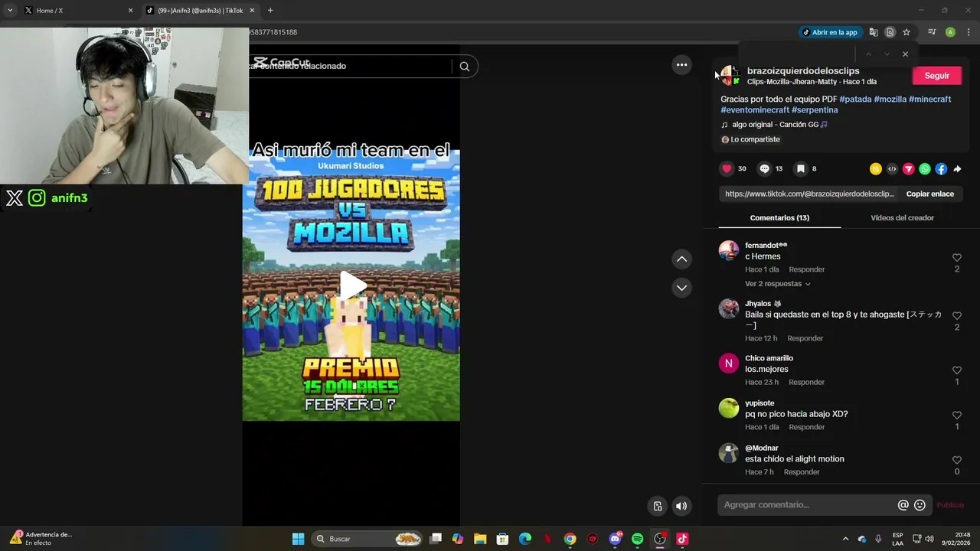
Task: Click the yellow repost icon
Action: (876, 168)
